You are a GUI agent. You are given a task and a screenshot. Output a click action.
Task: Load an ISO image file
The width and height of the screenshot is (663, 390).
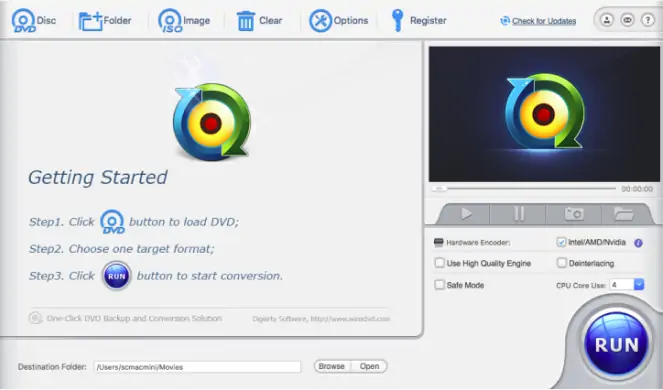click(170, 21)
